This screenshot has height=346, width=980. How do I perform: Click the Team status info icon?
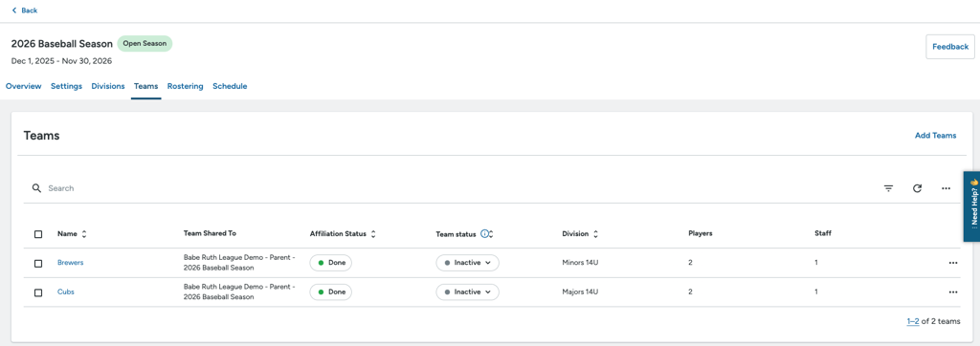[484, 233]
